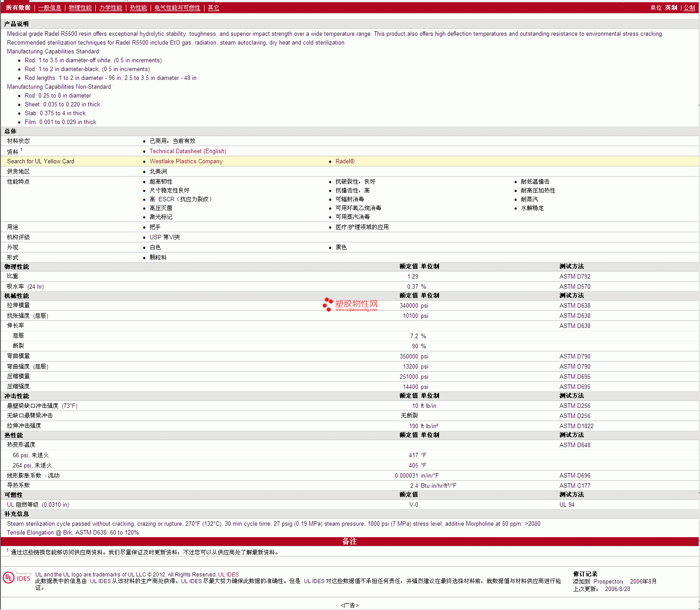Select the 医疗/护理领域的应用 use entry
This screenshot has height=610, width=700.
362,227
